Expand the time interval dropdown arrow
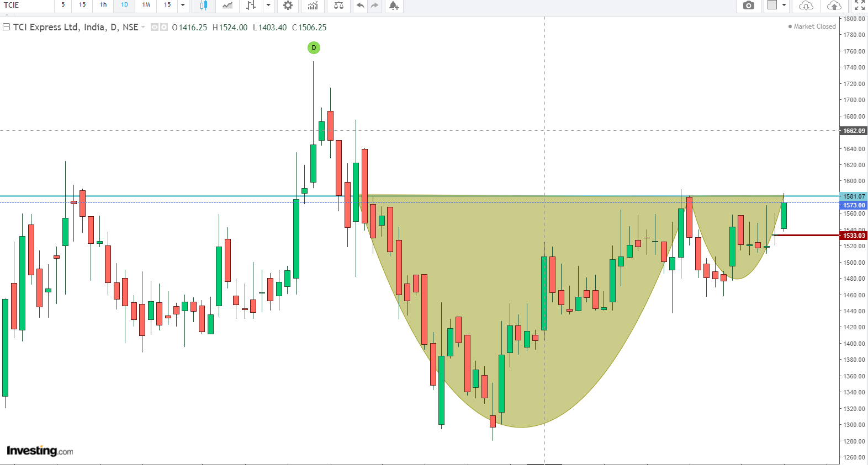The width and height of the screenshot is (868, 465). click(183, 6)
